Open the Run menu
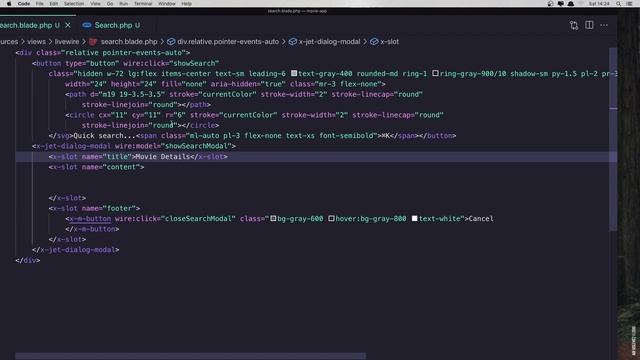This screenshot has height=360, width=640. 123,4
